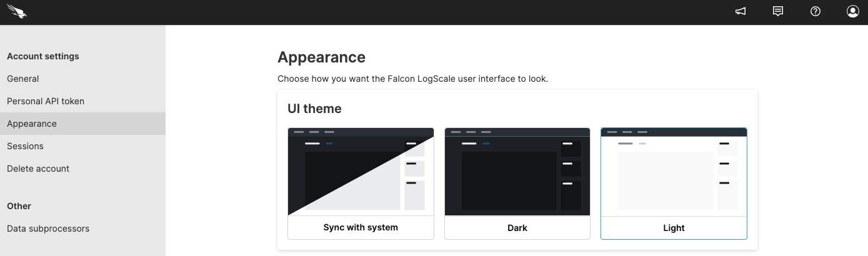
Task: Open the announcements megaphone icon
Action: [741, 11]
